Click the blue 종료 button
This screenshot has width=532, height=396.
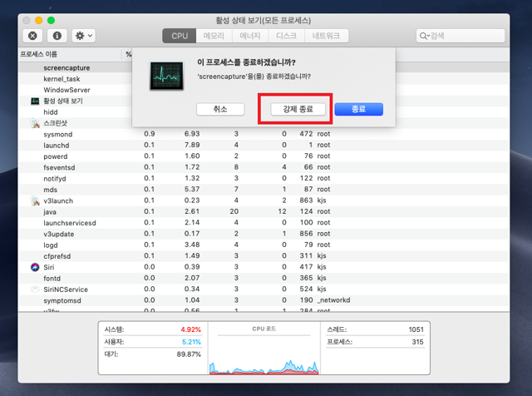(x=358, y=109)
